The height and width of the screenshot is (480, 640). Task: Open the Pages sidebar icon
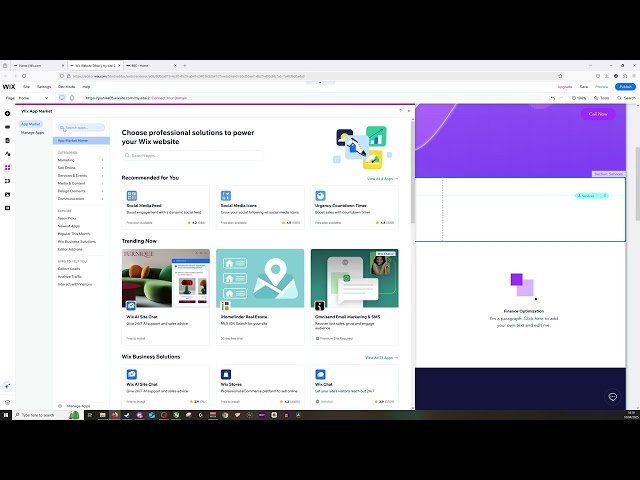coord(7,140)
